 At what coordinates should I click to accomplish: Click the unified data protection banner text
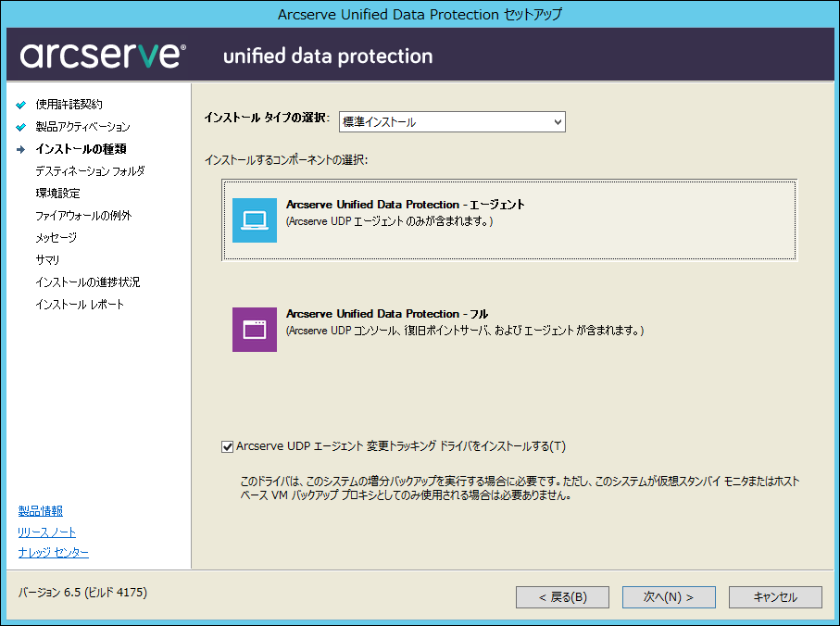click(328, 56)
